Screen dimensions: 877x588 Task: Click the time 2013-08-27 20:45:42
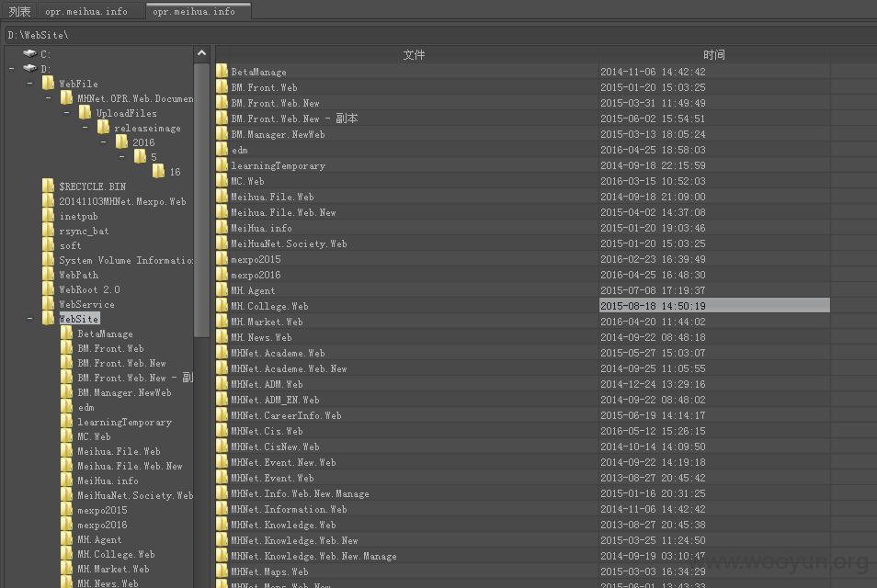tap(653, 478)
